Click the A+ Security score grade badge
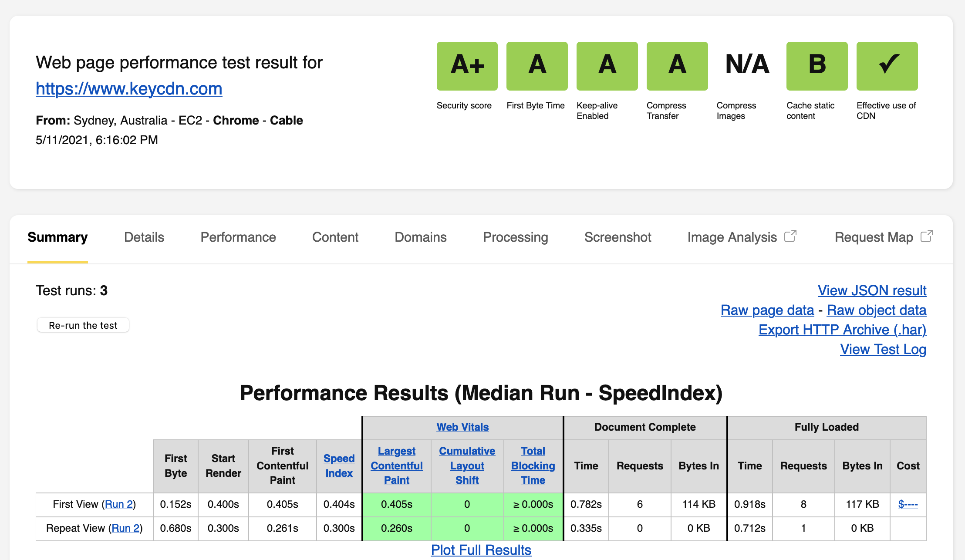The image size is (965, 560). coord(467,66)
